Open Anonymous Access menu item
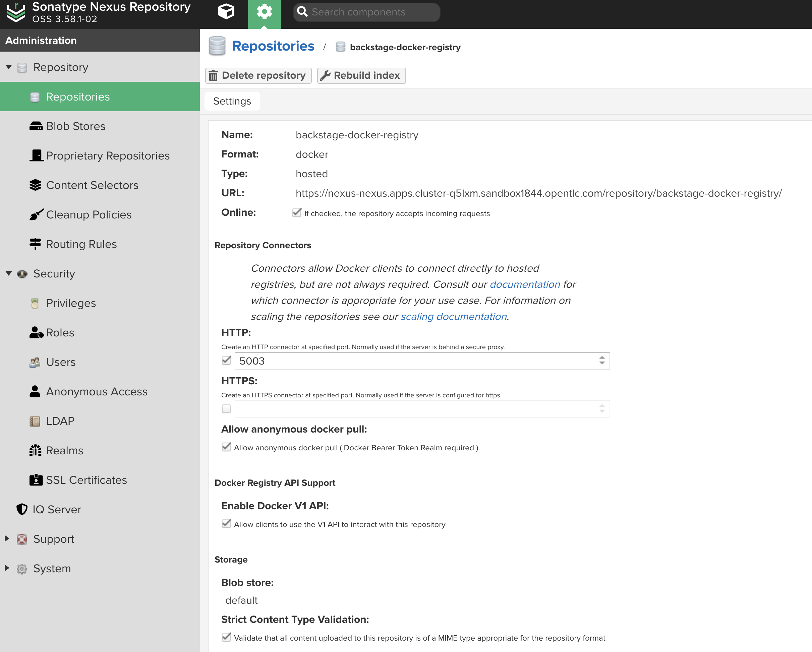 coord(97,391)
